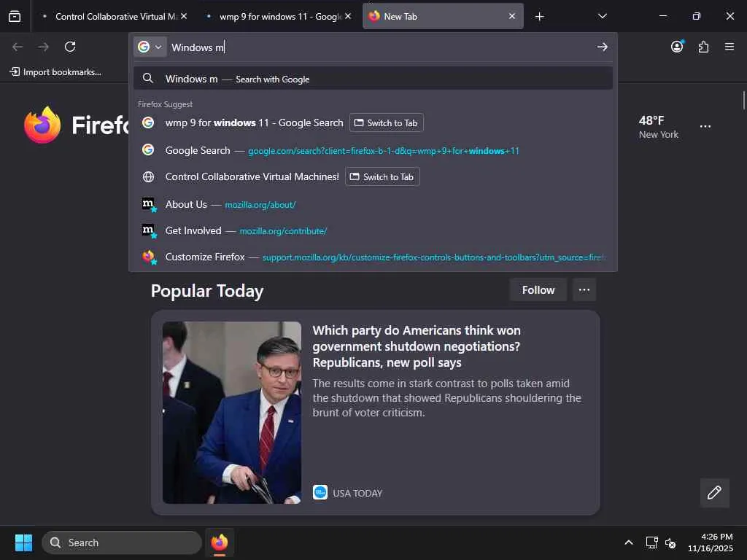Open the Extensions puzzle icon
The image size is (747, 560).
coord(703,47)
